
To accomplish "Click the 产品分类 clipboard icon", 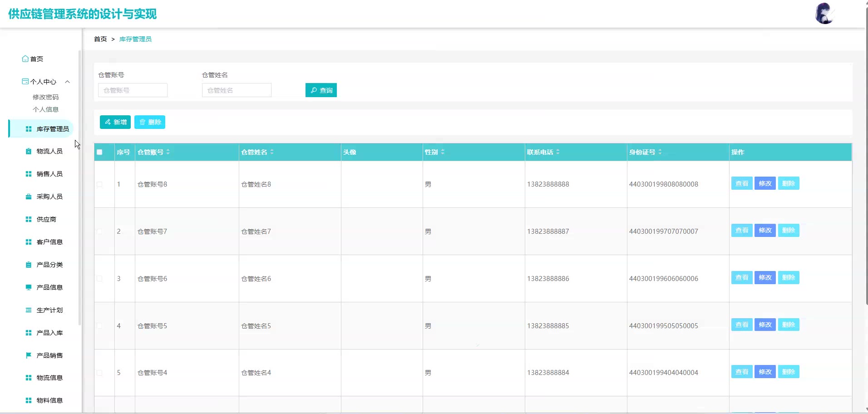I will click(x=29, y=265).
